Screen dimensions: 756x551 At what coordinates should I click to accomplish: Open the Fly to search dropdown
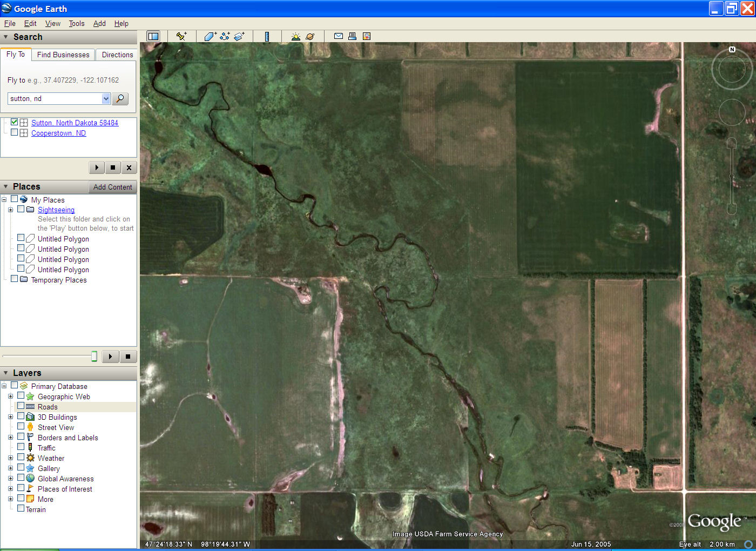click(x=106, y=98)
